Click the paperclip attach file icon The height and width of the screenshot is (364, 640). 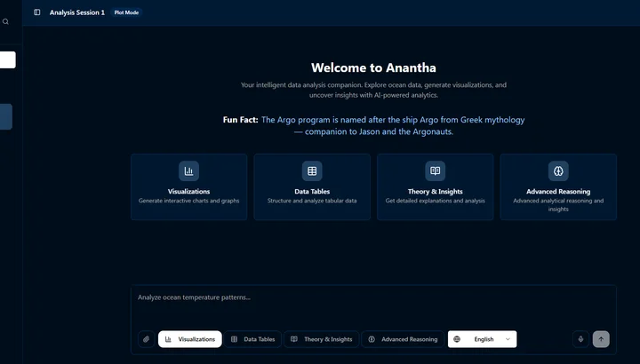coord(146,339)
